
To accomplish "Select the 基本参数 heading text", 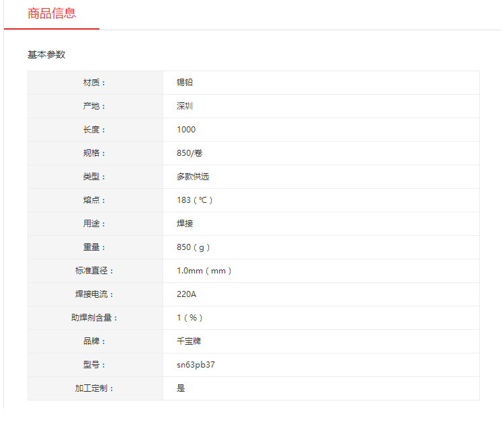I will pyautogui.click(x=46, y=54).
